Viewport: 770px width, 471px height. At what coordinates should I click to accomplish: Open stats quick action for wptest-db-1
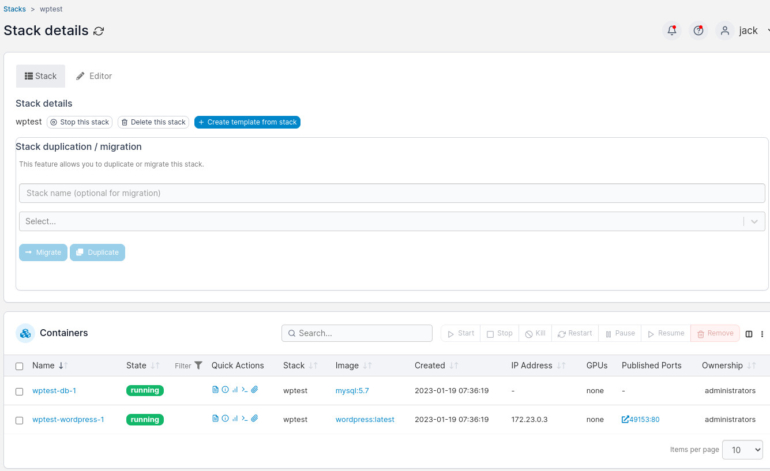[x=235, y=390]
